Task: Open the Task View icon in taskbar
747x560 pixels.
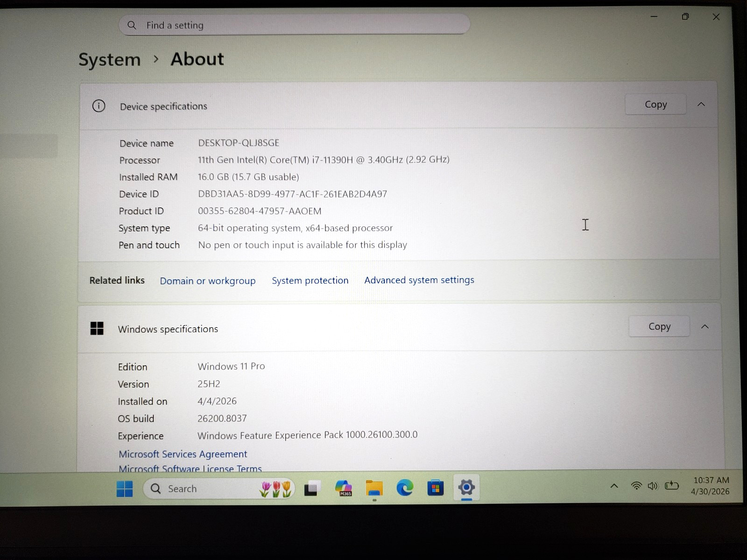Action: pyautogui.click(x=311, y=489)
